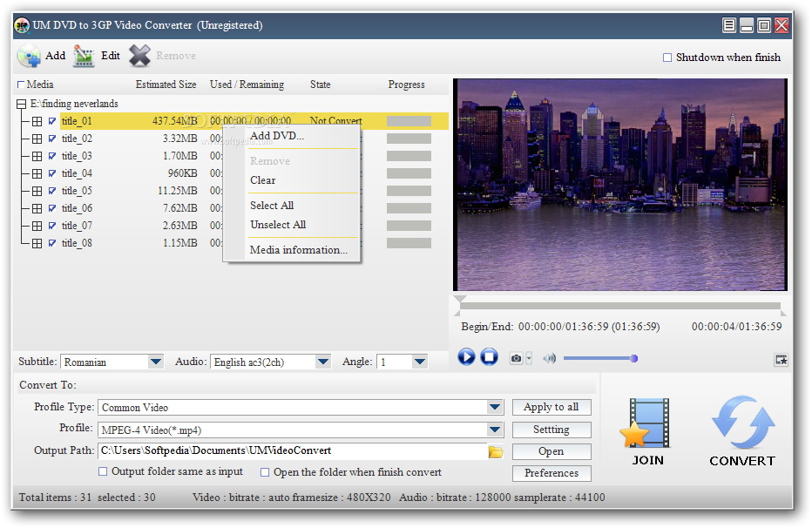This screenshot has height=528, width=812.
Task: Open the Subtitle dropdown showing Romanian
Action: pyautogui.click(x=155, y=362)
